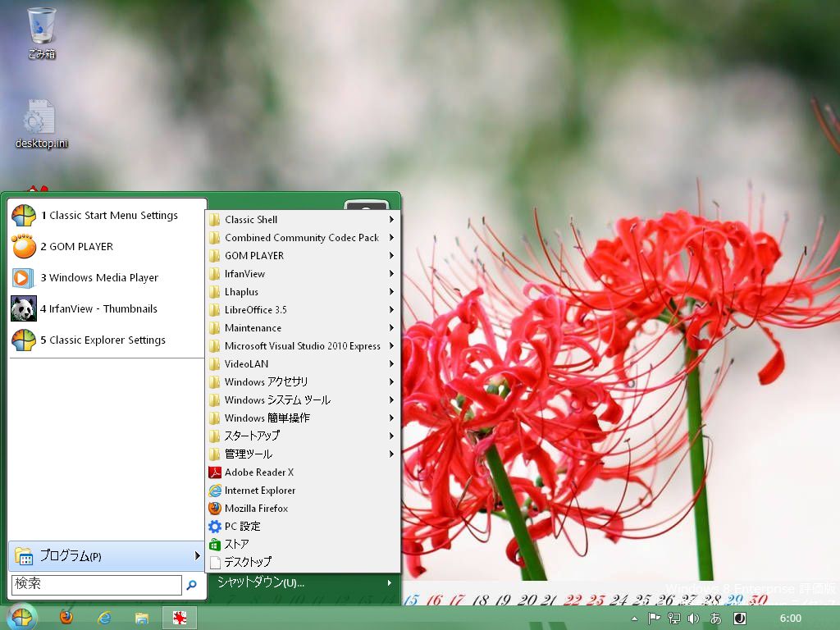Image resolution: width=840 pixels, height=630 pixels.
Task: Open Windows アクセサリ folder entry
Action: click(x=302, y=382)
